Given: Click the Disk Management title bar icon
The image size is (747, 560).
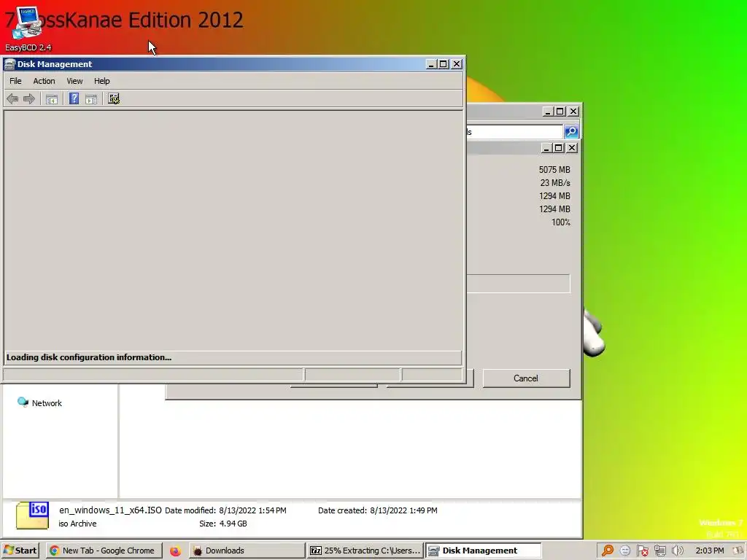Looking at the screenshot, I should click(9, 64).
